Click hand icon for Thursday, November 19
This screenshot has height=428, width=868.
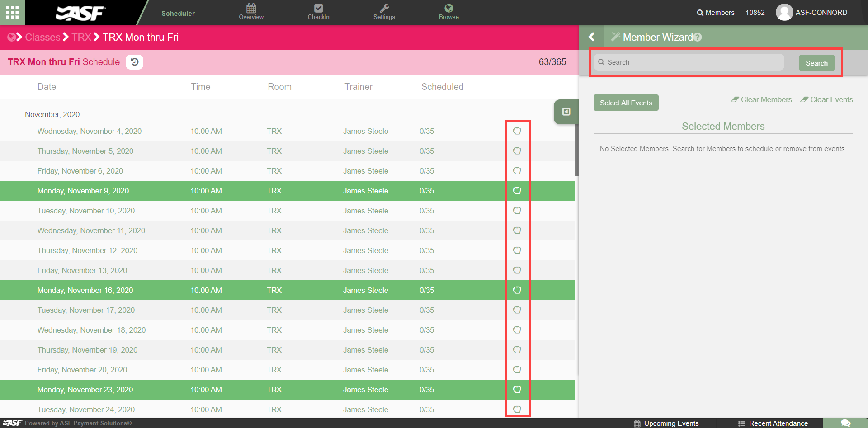(517, 350)
